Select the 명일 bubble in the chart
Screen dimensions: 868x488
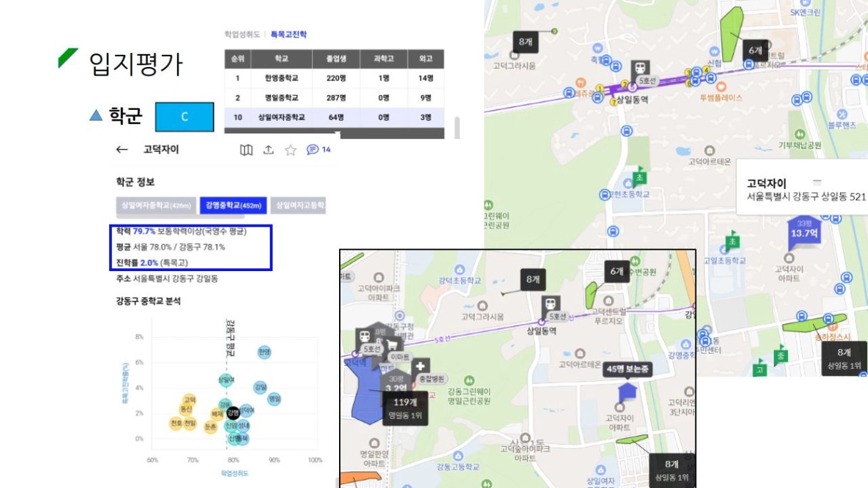274,399
